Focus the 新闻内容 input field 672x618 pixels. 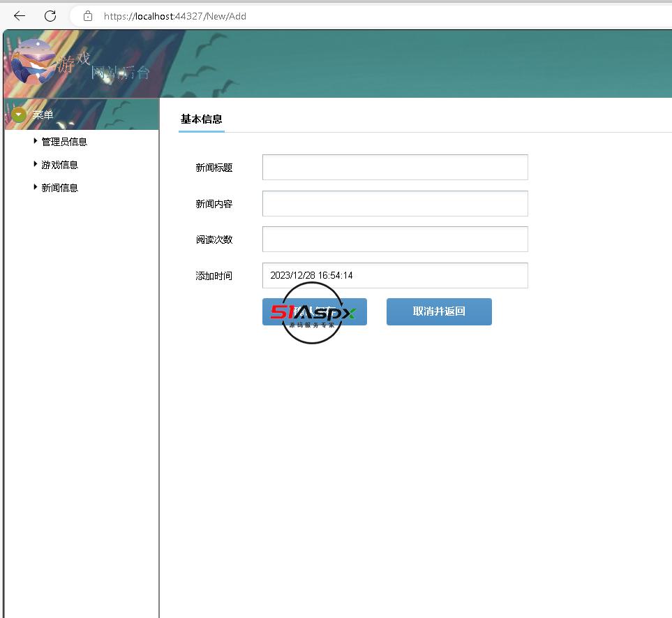(x=395, y=203)
